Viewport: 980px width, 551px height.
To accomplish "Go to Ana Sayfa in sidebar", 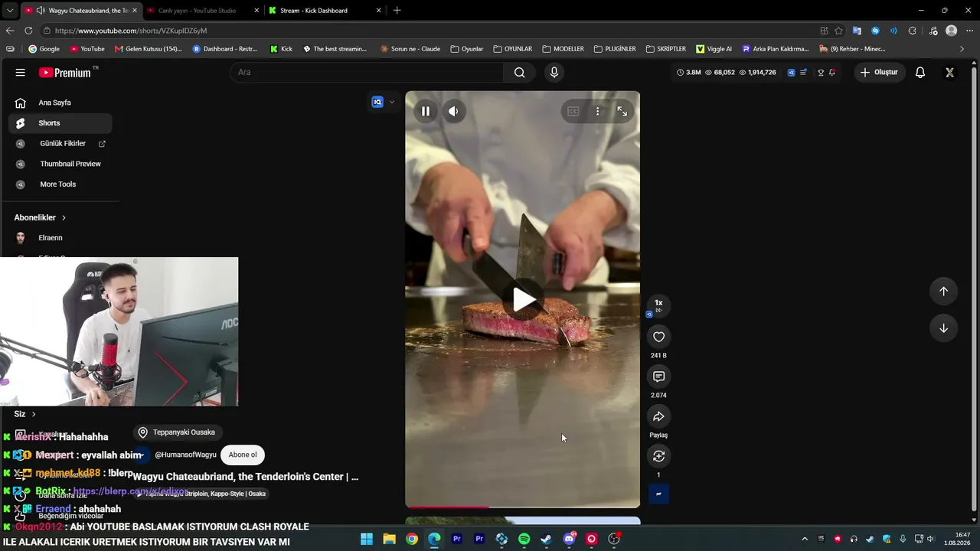I will tap(60, 103).
